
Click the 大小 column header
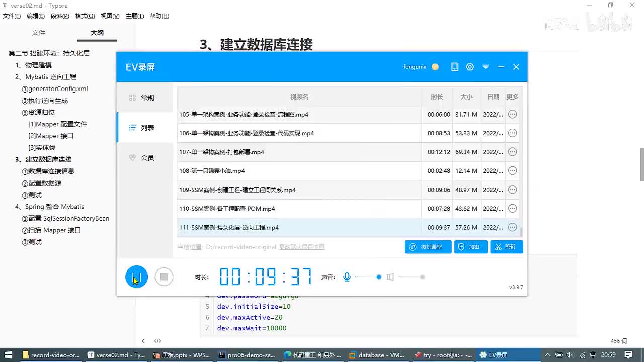(x=466, y=97)
